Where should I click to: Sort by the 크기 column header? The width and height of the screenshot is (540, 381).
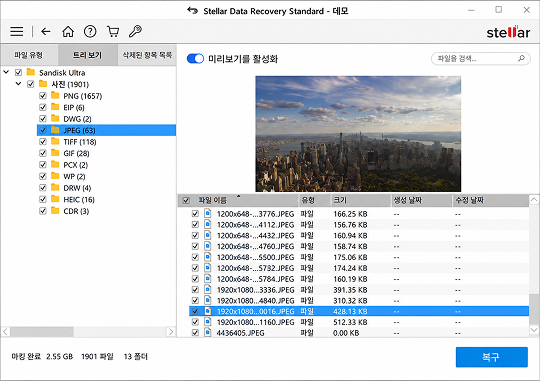[x=361, y=200]
